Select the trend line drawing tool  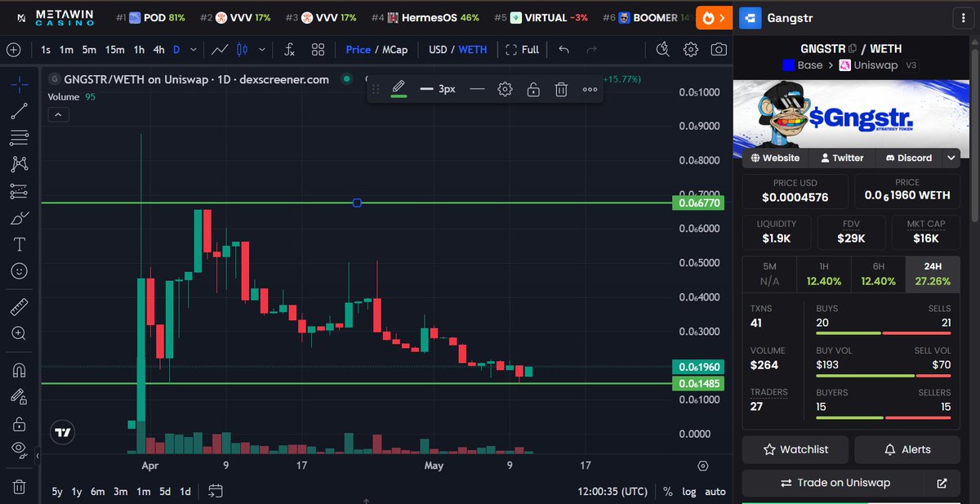coord(20,111)
